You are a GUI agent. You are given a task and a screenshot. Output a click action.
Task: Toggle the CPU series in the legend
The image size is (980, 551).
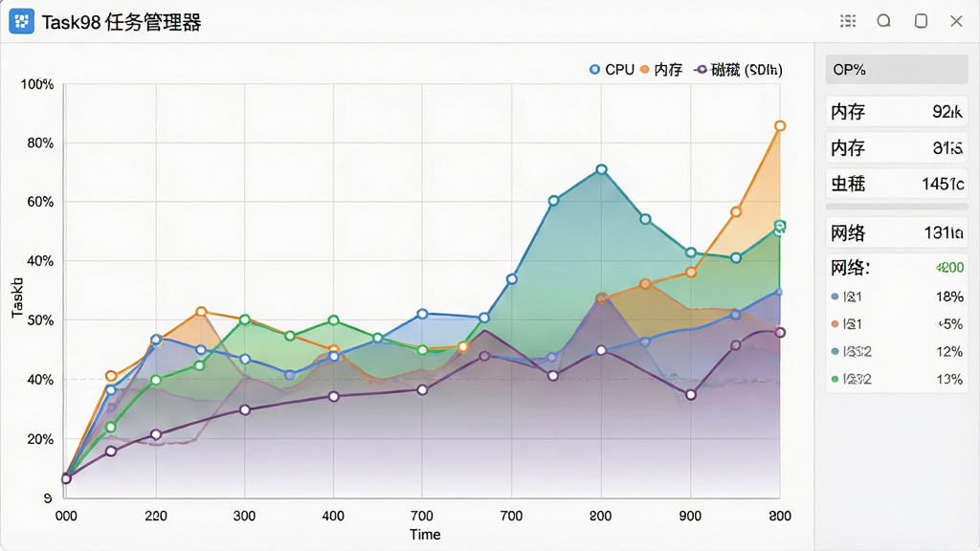612,69
